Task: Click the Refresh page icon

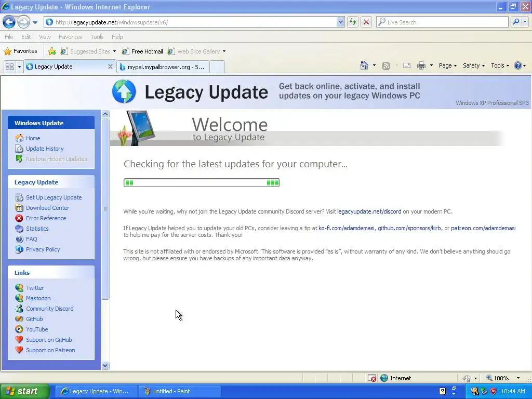Action: tap(353, 22)
